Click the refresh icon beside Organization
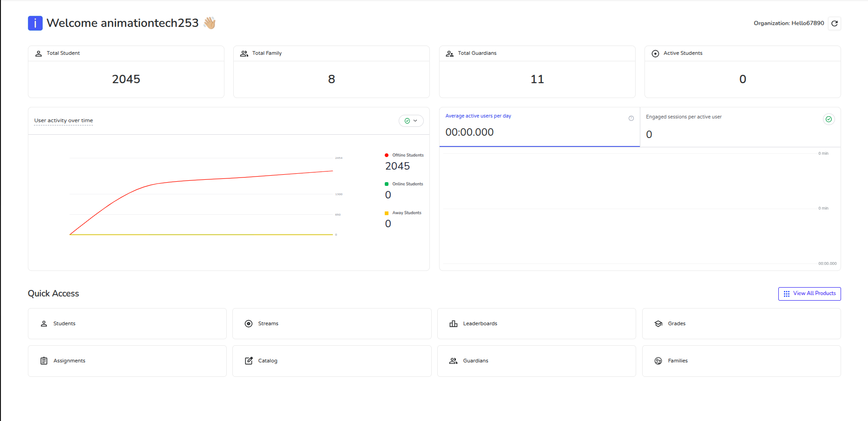This screenshot has height=421, width=868. point(834,23)
